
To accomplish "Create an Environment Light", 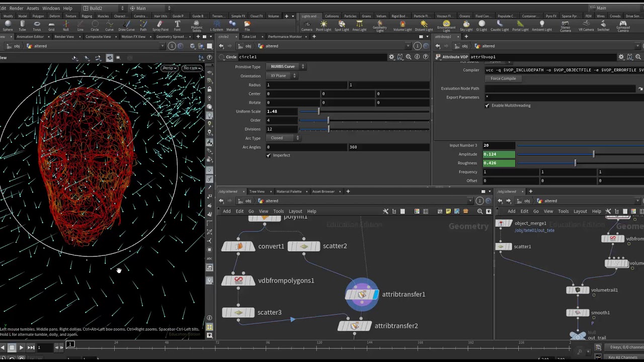I will pos(446,26).
